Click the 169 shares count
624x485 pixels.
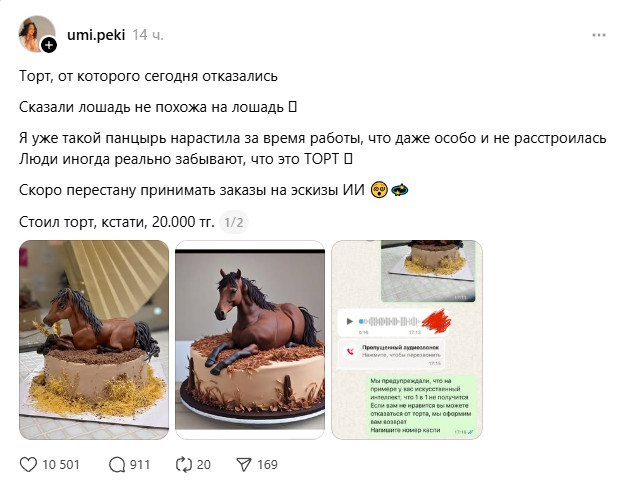pyautogui.click(x=267, y=465)
